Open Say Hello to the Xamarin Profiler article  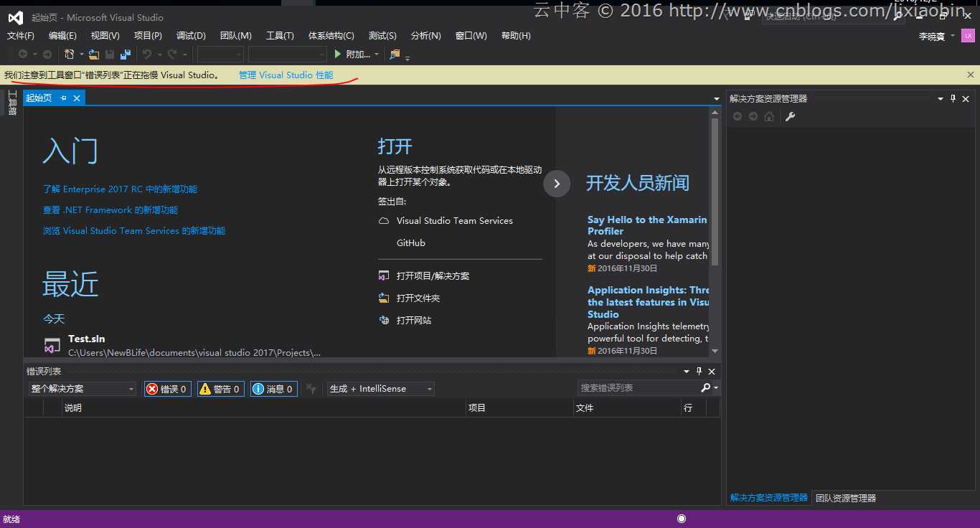coord(647,225)
